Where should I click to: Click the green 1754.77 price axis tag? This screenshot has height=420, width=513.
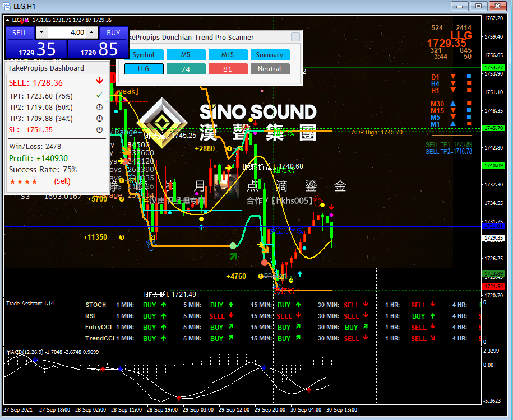pos(494,68)
